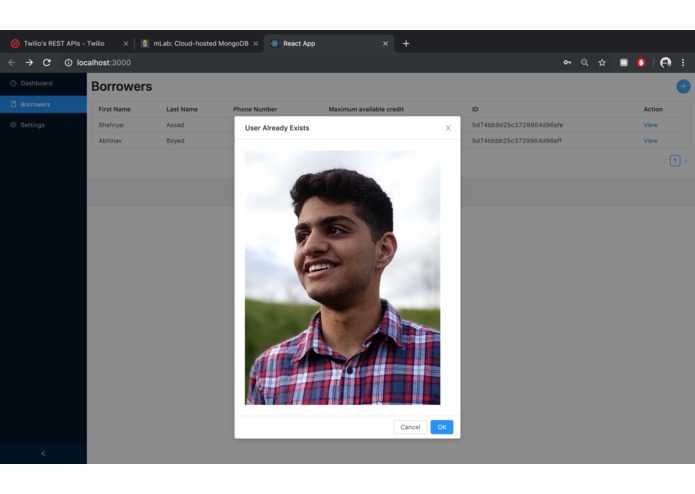Open the gray browser extension icon

(624, 62)
